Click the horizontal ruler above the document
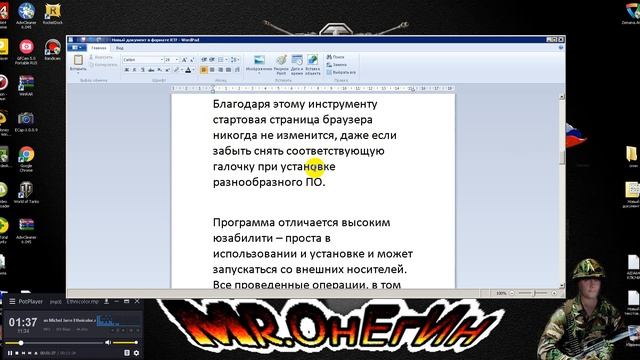This screenshot has width=640, height=360. point(313,88)
